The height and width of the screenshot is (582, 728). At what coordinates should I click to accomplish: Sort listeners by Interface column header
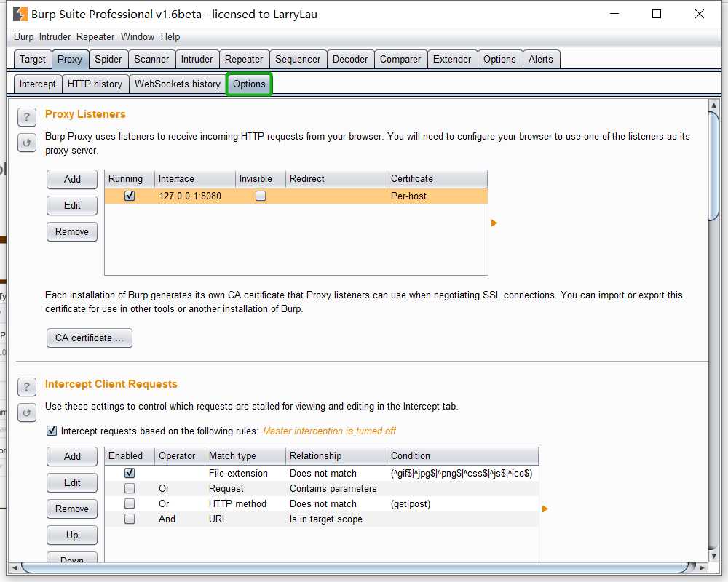[195, 179]
